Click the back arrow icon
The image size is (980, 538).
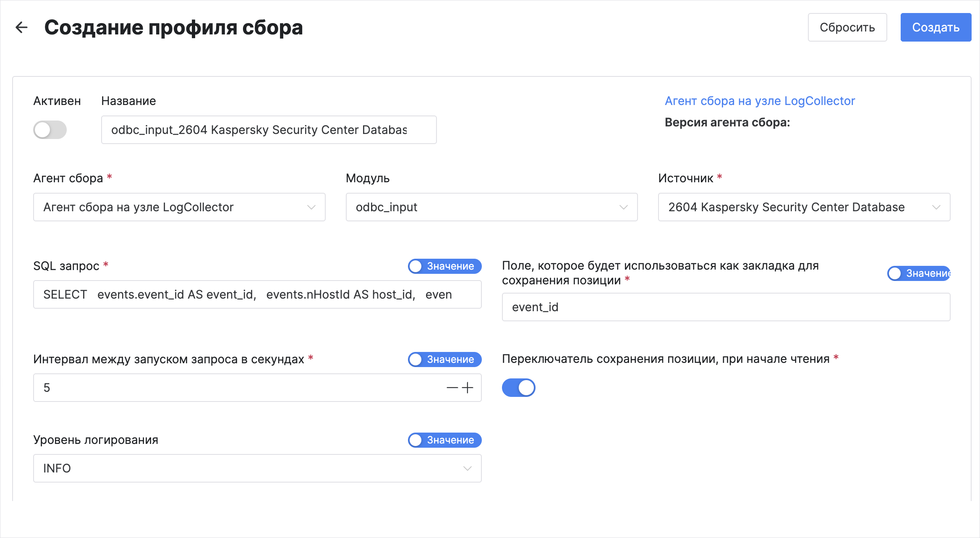21,27
